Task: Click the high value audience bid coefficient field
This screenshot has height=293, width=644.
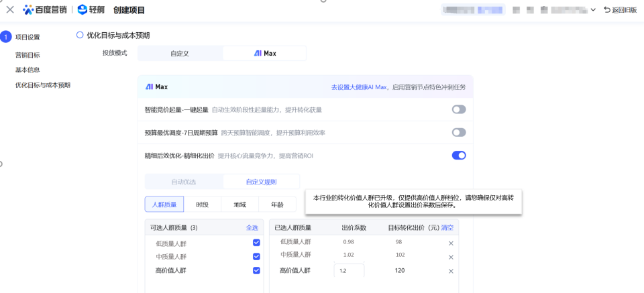Action: coord(350,271)
